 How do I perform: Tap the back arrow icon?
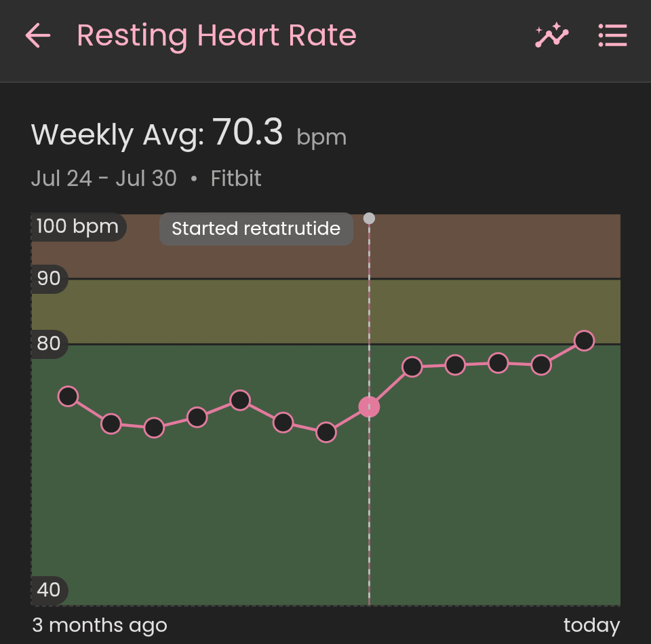38,36
